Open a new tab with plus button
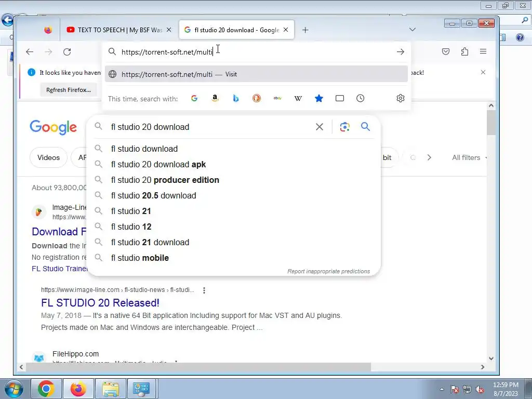This screenshot has width=532, height=399. point(305,30)
